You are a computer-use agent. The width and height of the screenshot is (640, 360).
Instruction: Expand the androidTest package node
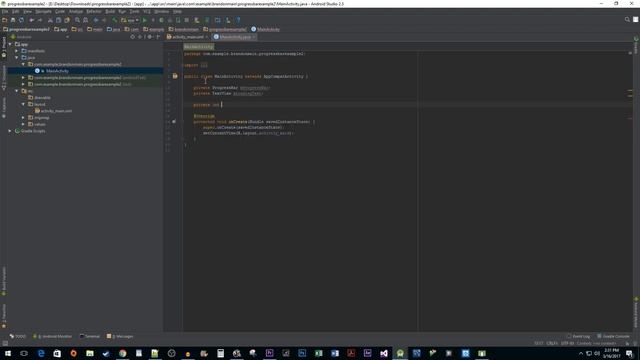23,78
